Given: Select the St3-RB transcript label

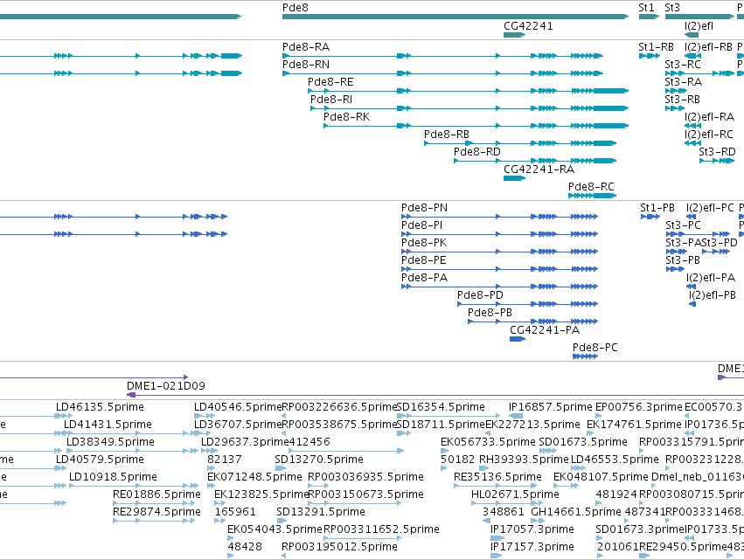Looking at the screenshot, I should click(682, 100).
